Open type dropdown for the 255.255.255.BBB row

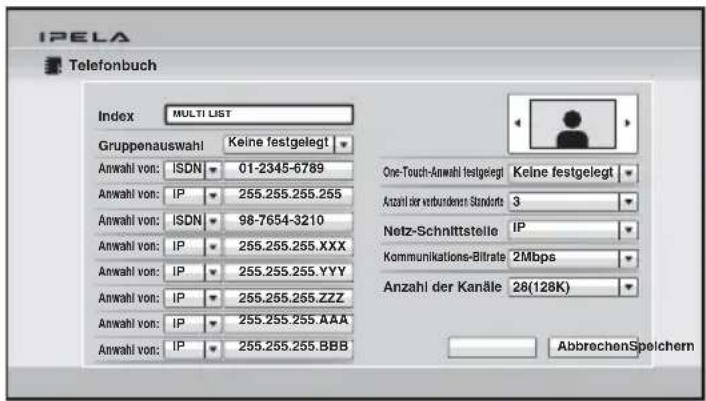coord(193,349)
